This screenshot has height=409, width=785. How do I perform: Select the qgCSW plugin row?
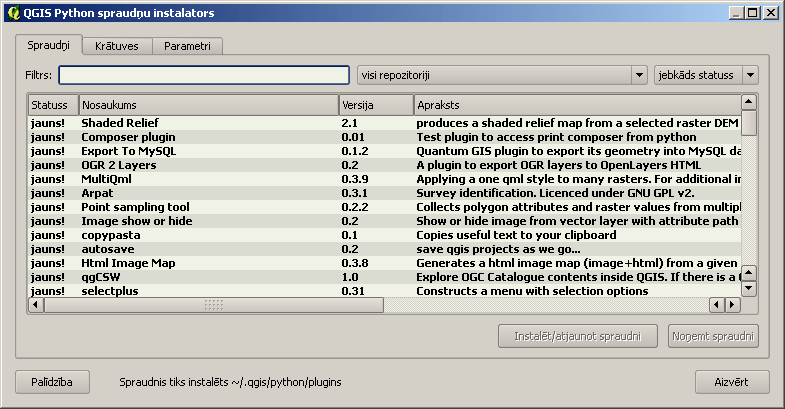pyautogui.click(x=384, y=277)
